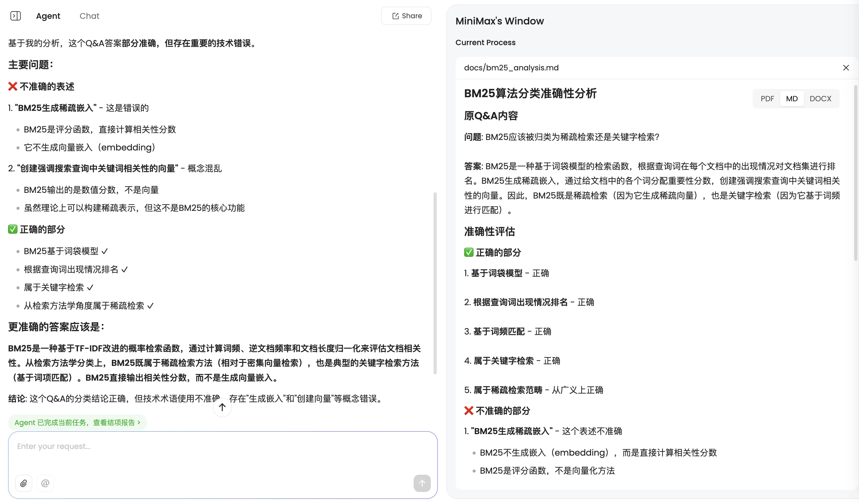Expand the 查看结项报告 chevron
This screenshot has width=859, height=504.
point(139,422)
